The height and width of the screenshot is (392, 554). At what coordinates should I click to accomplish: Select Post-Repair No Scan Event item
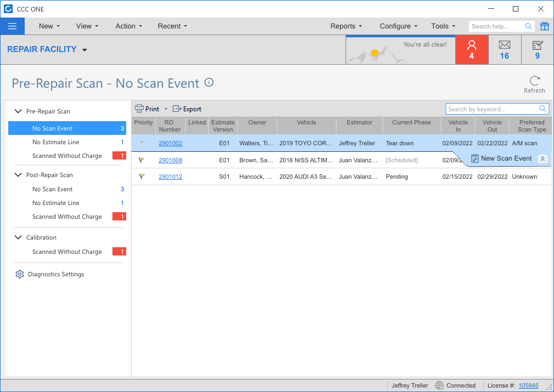(67, 189)
